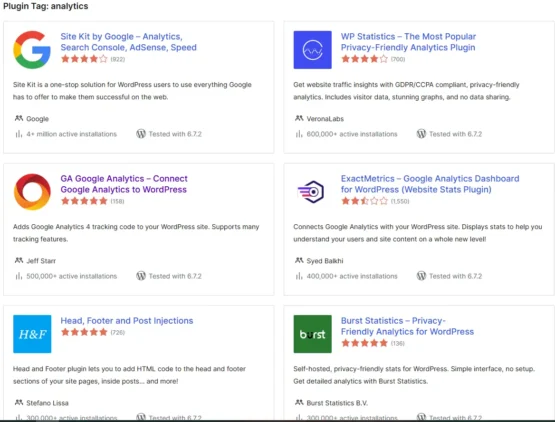
Task: Click the bar chart icon beside 600,000+ installations
Action: (x=299, y=134)
